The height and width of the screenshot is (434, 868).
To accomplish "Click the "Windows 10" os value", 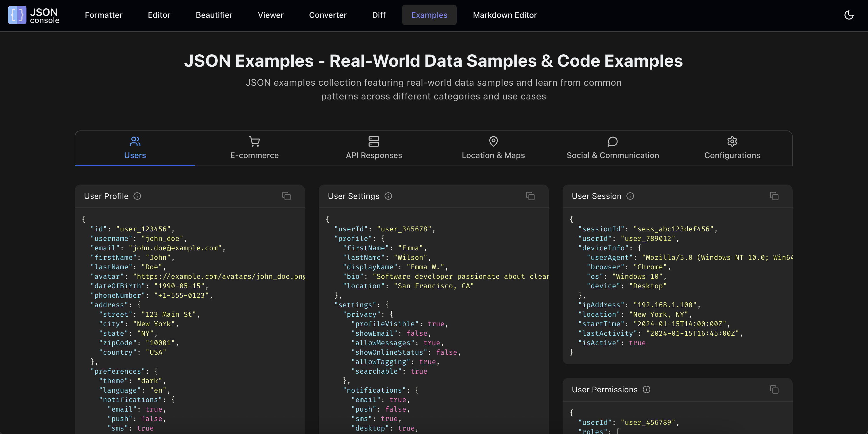I will pos(637,276).
